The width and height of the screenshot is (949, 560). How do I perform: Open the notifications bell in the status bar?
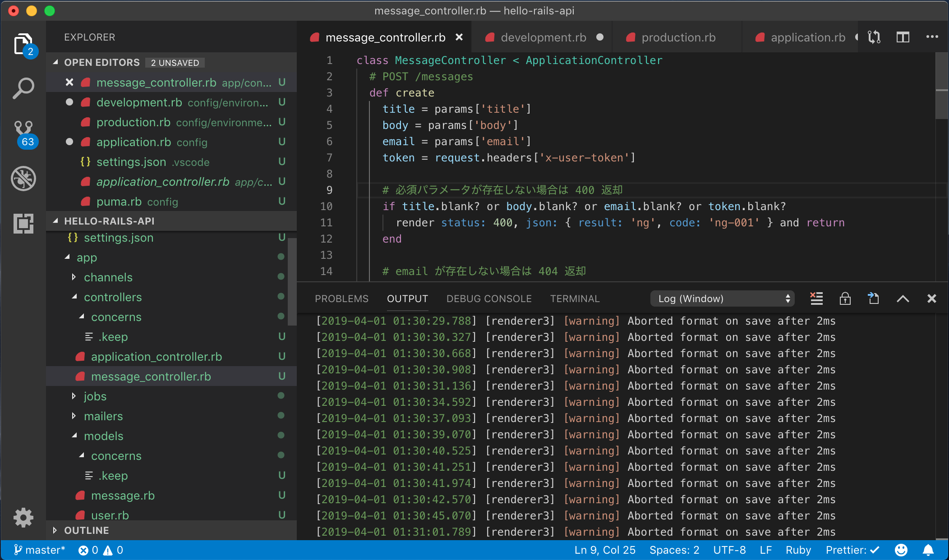[929, 550]
